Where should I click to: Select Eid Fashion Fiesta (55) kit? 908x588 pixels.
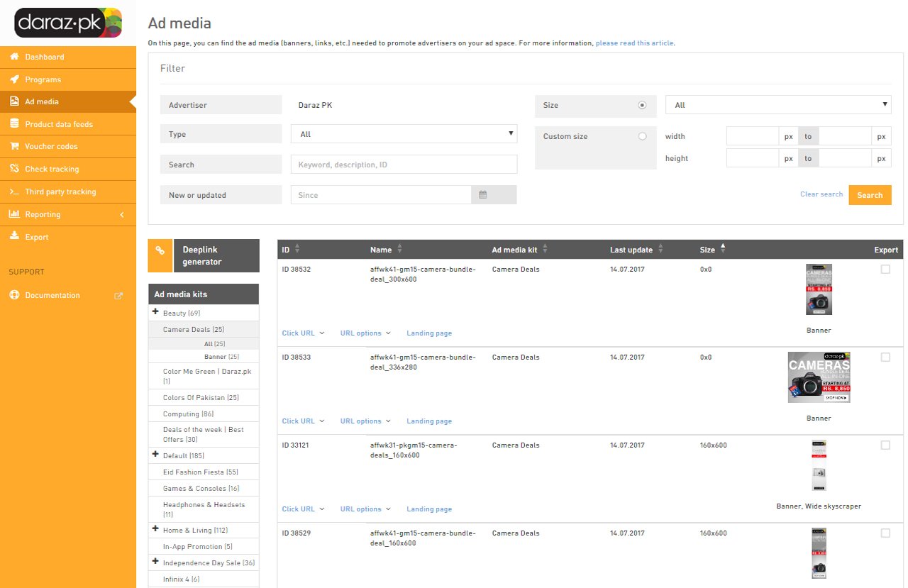(x=204, y=472)
